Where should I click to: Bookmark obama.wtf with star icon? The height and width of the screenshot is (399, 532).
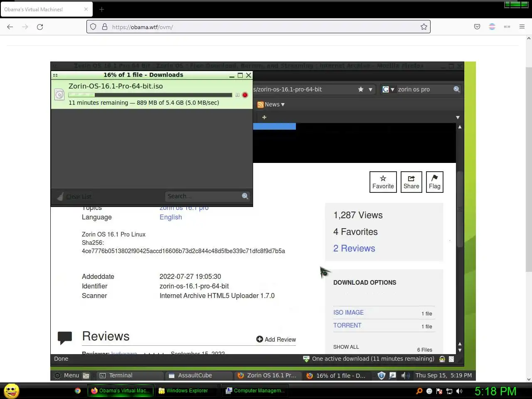[x=424, y=27]
